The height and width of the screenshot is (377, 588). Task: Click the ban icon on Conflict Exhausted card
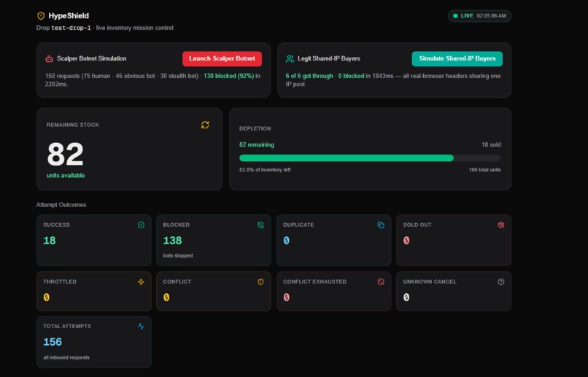point(381,281)
